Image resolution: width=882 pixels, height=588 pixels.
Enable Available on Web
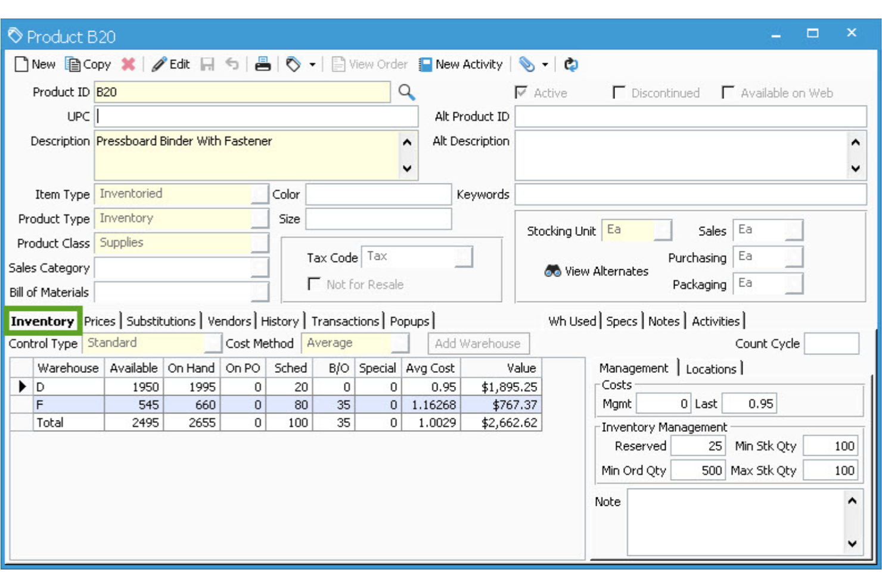click(x=728, y=92)
